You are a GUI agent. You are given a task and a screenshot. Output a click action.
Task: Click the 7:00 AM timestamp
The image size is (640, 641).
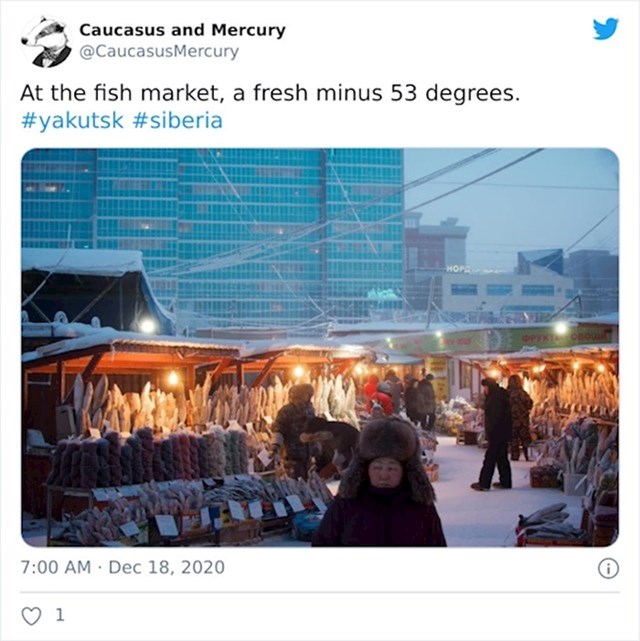56,567
